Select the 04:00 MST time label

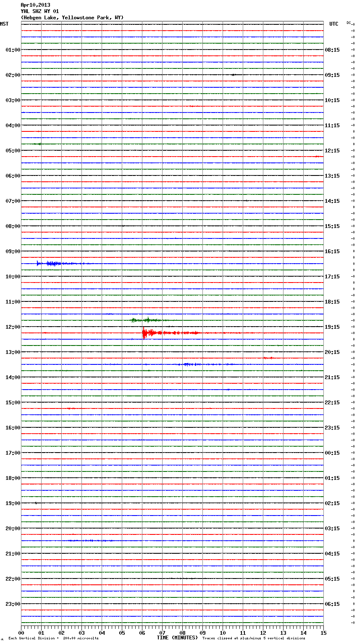tap(13, 126)
